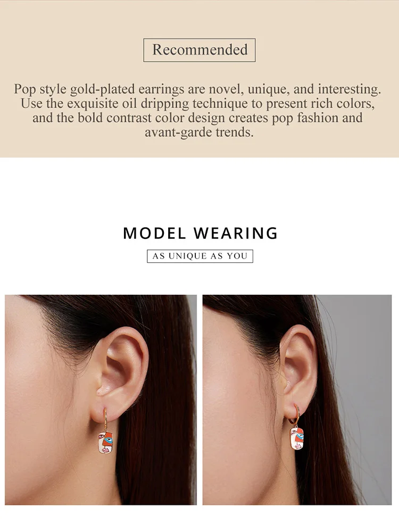Viewport: 399px width, 532px height.
Task: Click the boxed Recommended label
Action: (199, 50)
